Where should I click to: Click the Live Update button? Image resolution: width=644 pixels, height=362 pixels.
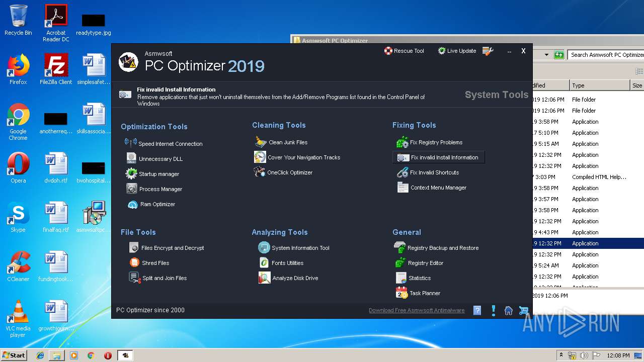point(457,51)
